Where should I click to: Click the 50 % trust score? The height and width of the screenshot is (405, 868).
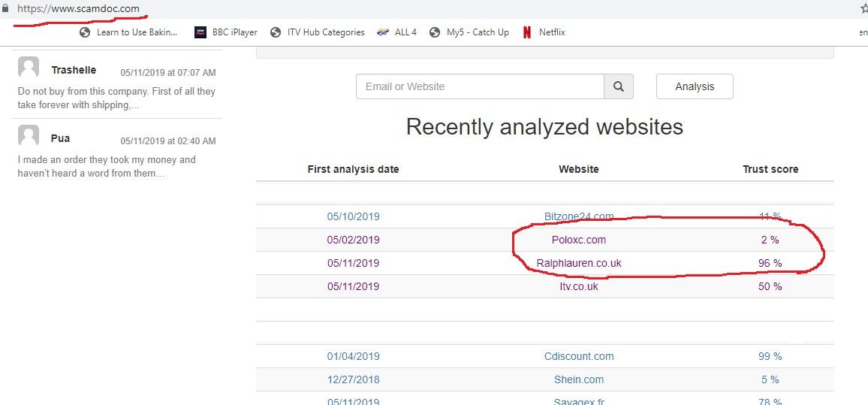click(x=770, y=286)
